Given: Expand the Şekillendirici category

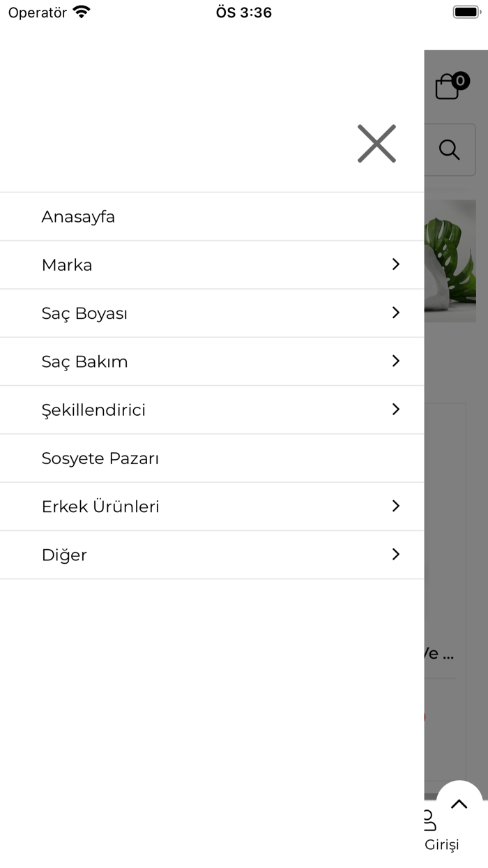Looking at the screenshot, I should coord(395,410).
